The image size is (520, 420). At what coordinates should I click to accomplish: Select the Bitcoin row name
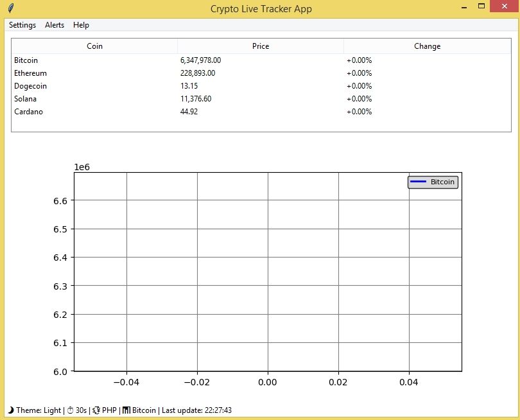26,60
